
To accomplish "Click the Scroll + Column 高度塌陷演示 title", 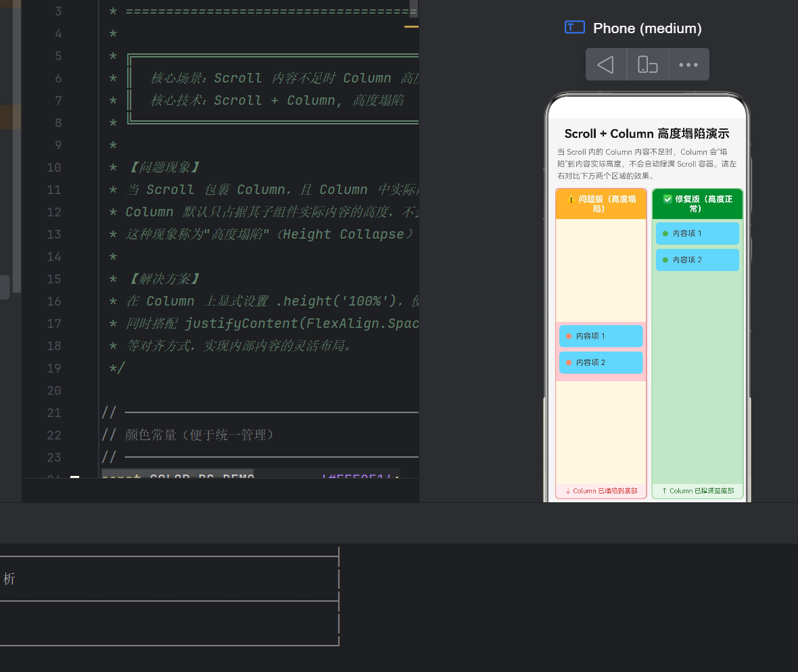I will pos(647,134).
